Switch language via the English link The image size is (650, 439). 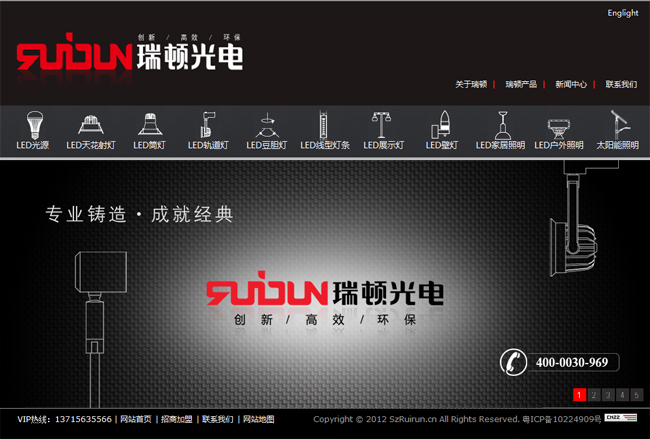pos(622,13)
